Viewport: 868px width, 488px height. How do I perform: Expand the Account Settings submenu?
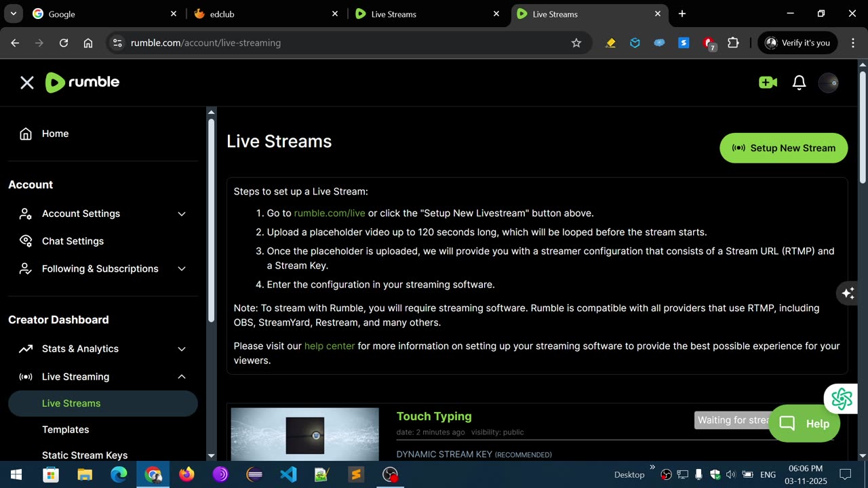click(182, 214)
